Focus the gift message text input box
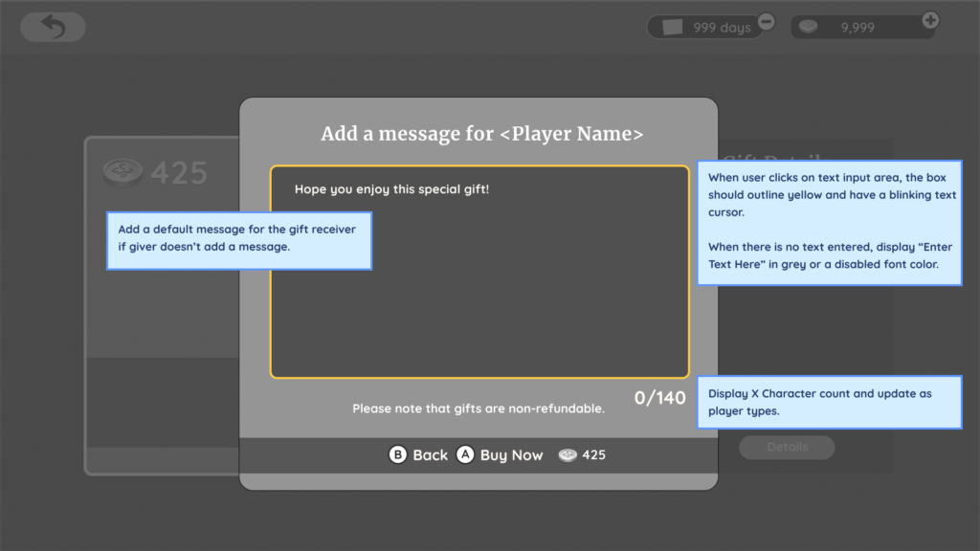 pos(479,287)
